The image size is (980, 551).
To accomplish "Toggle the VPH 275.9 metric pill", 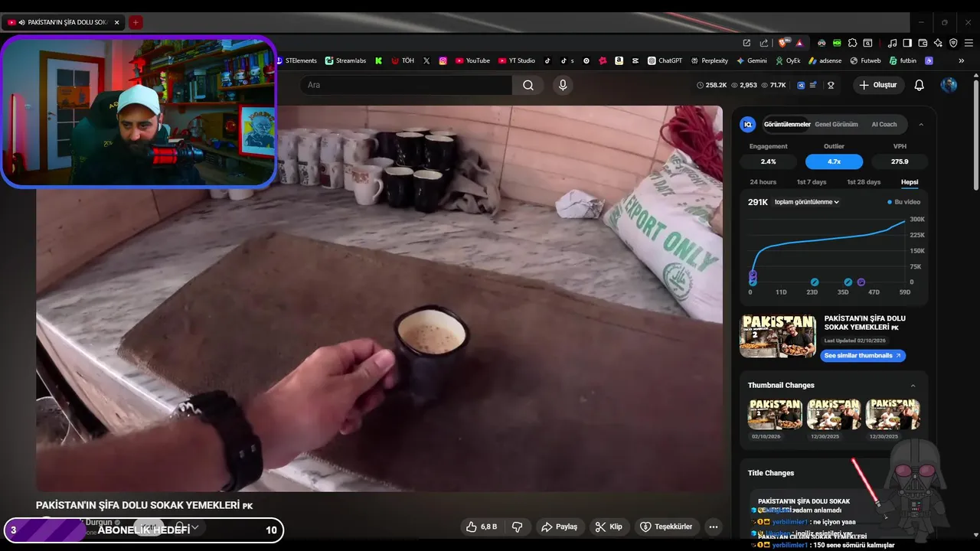I will point(900,161).
